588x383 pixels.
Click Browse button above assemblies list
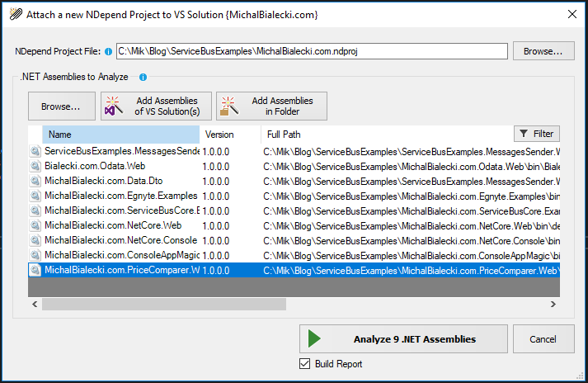(x=62, y=106)
